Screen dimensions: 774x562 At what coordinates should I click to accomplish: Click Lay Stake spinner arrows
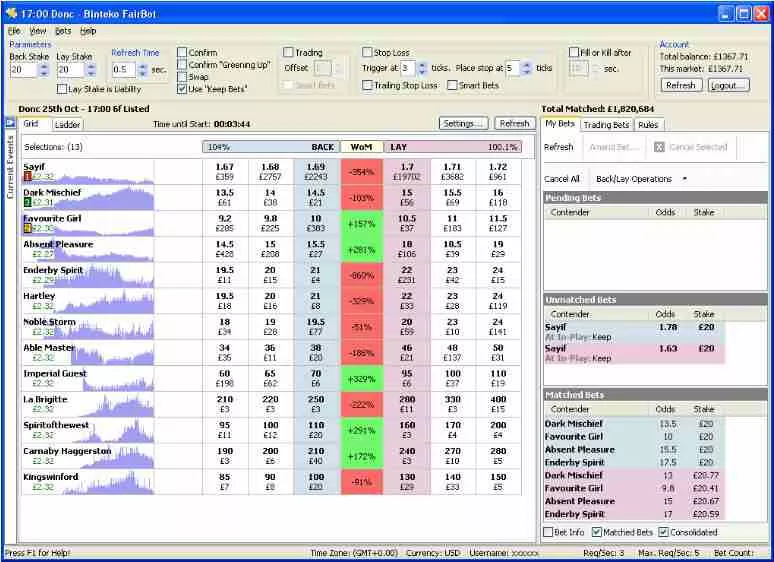tap(91, 70)
